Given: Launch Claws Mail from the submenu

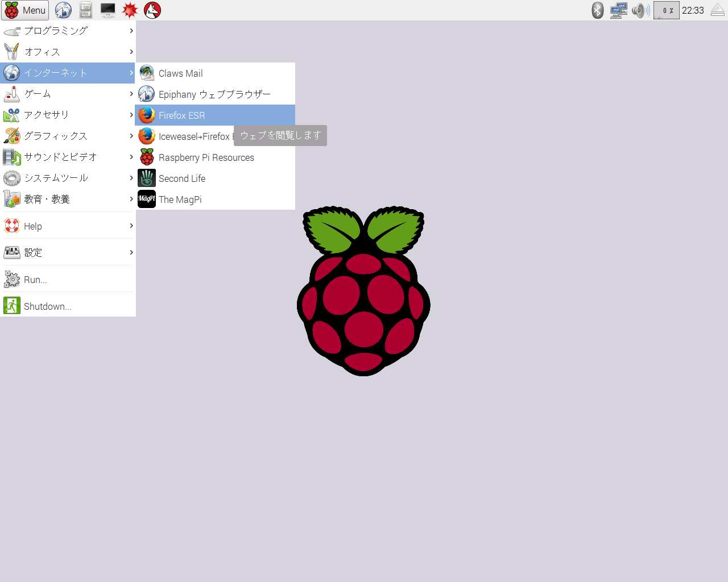Looking at the screenshot, I should point(215,73).
